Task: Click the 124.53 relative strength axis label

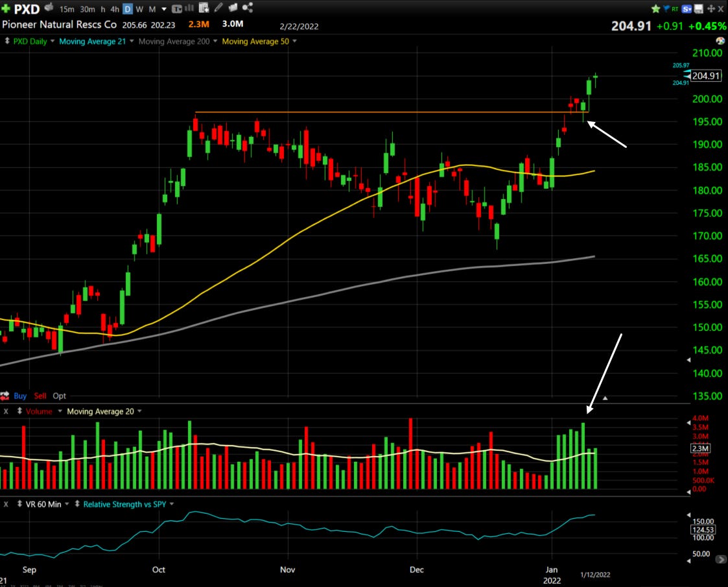Action: point(703,529)
